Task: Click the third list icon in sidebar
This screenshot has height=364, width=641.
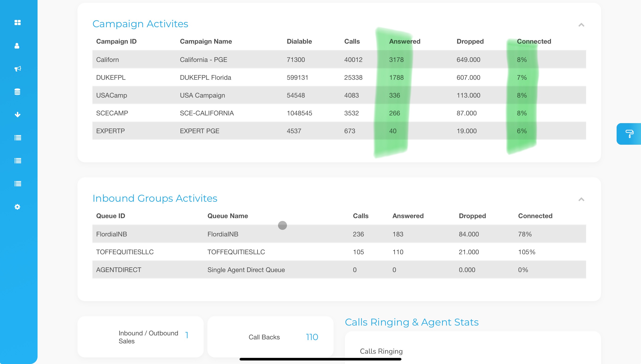Action: pos(18,184)
